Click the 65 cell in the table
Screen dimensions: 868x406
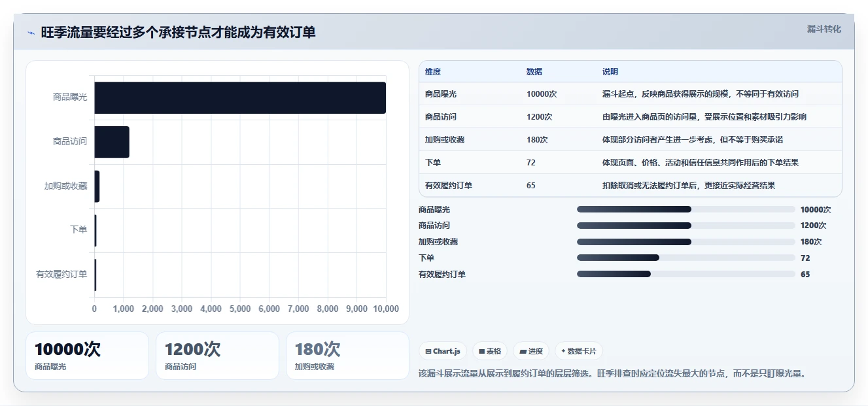pyautogui.click(x=531, y=186)
